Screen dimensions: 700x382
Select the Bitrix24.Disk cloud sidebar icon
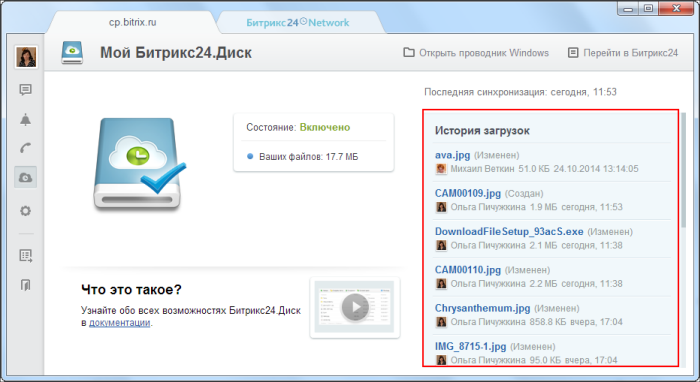25,178
